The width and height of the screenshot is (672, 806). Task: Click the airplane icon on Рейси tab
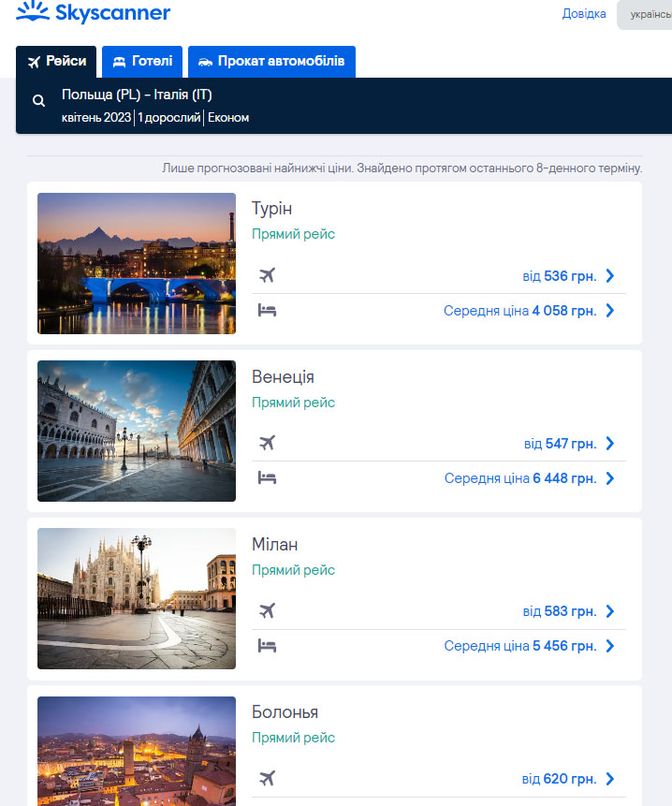(34, 62)
